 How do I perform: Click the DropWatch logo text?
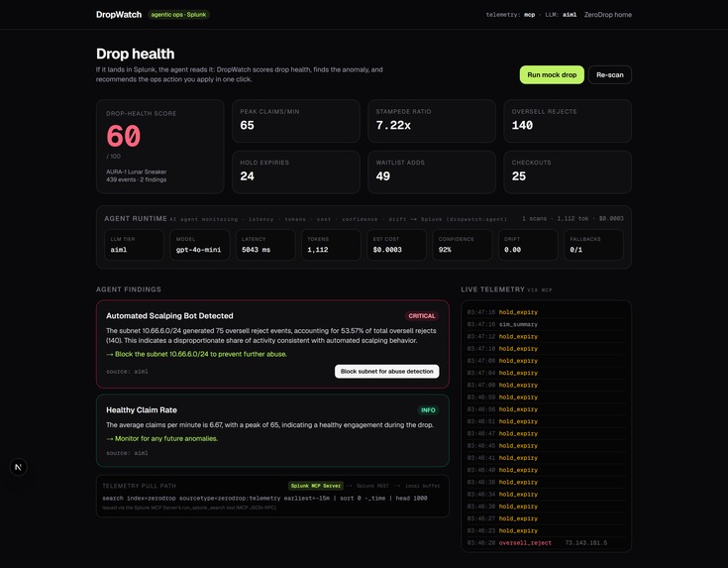(x=119, y=15)
